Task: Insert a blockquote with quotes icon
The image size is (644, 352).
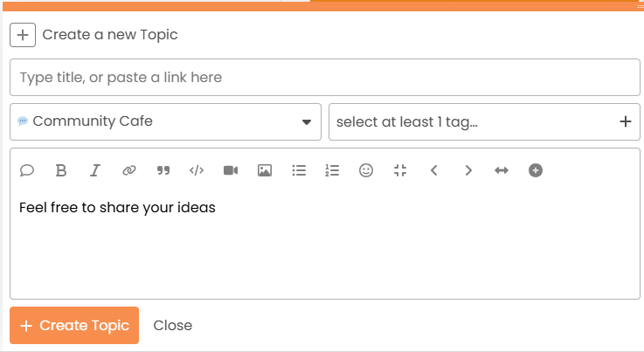Action: (x=163, y=170)
